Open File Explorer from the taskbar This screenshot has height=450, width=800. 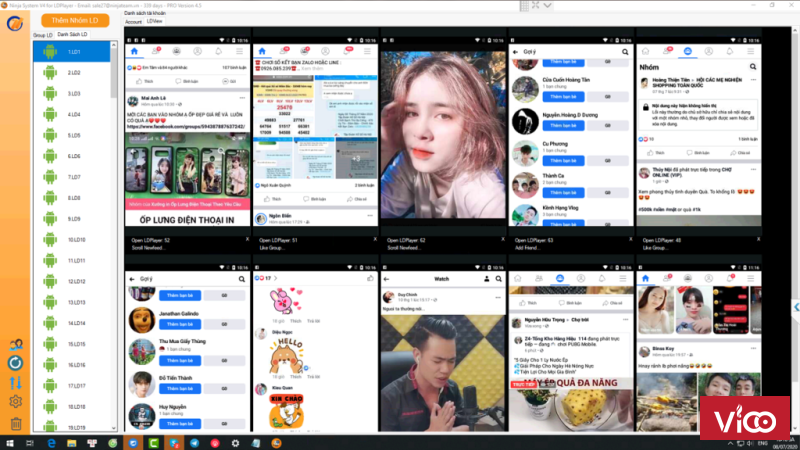(71, 443)
